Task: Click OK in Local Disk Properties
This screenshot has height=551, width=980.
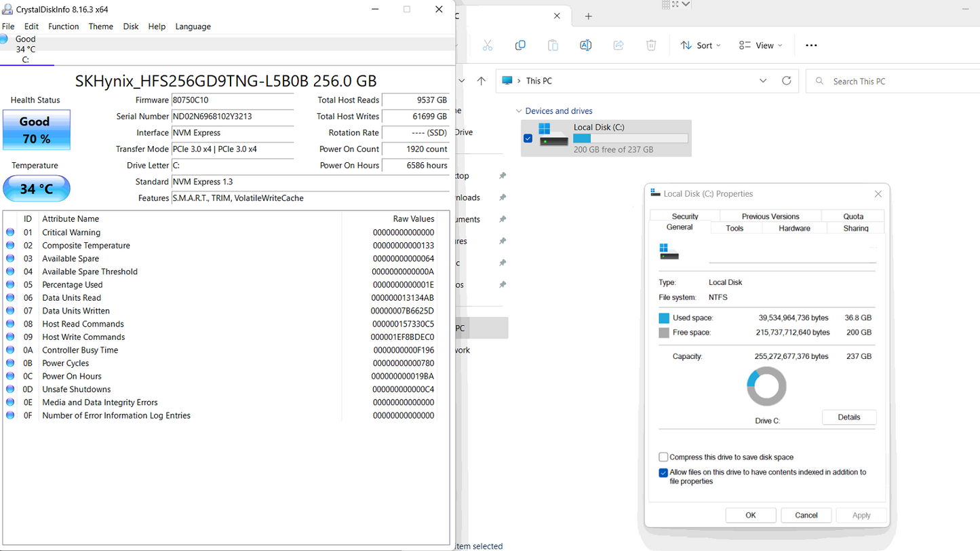Action: 751,515
